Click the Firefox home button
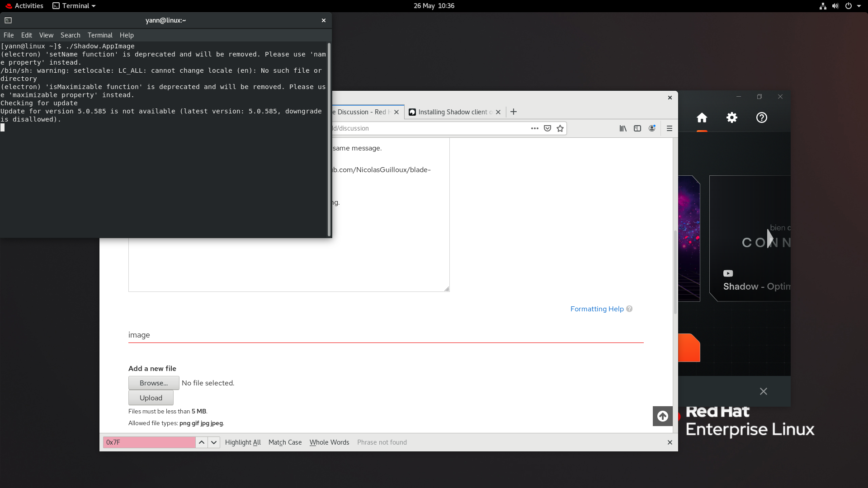868x488 pixels. (702, 117)
